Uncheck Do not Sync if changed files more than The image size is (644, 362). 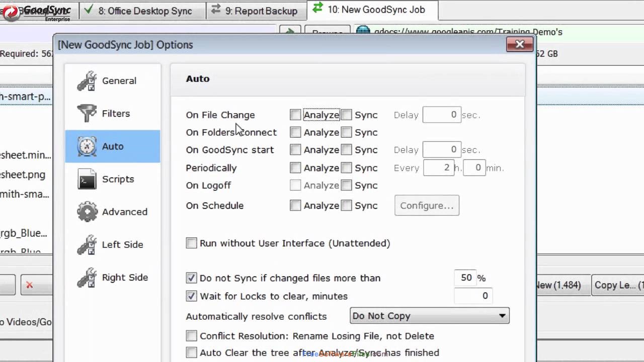point(191,278)
